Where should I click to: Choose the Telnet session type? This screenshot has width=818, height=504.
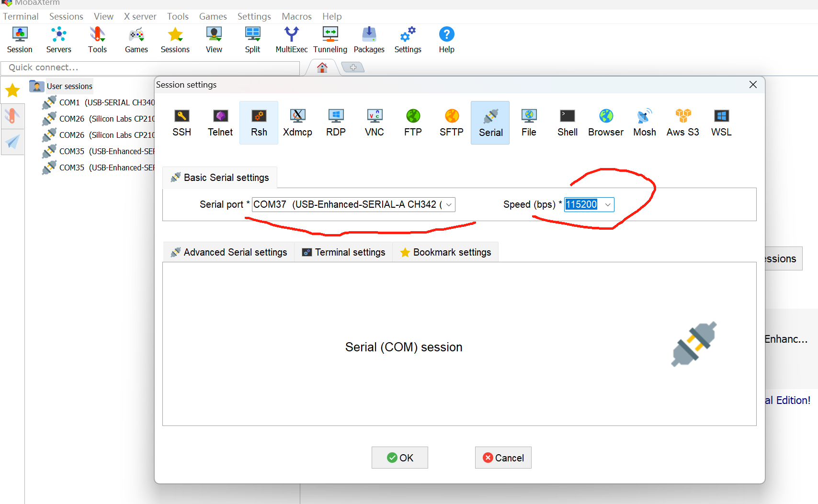point(220,123)
